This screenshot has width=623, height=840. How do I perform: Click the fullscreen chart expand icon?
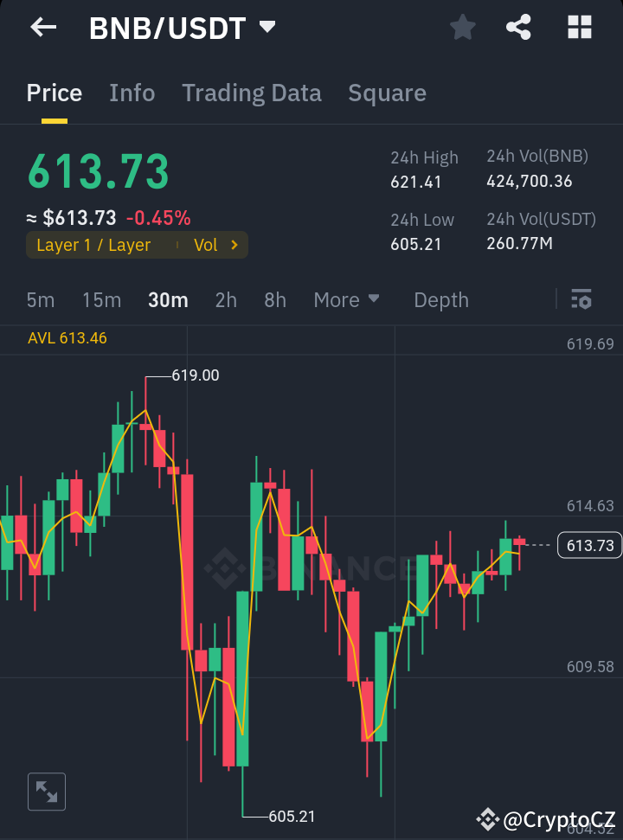click(x=46, y=791)
